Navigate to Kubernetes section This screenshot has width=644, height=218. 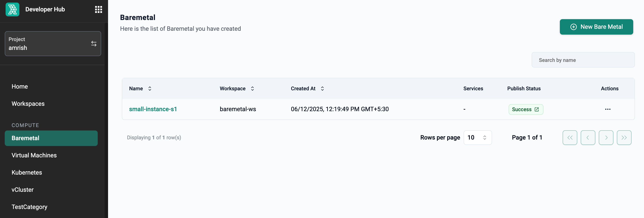click(27, 173)
